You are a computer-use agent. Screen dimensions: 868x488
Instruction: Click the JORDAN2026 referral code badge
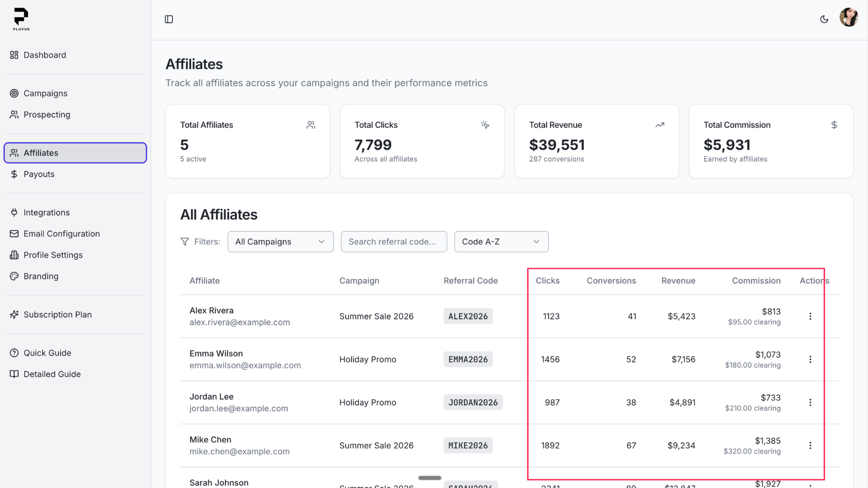[473, 403]
